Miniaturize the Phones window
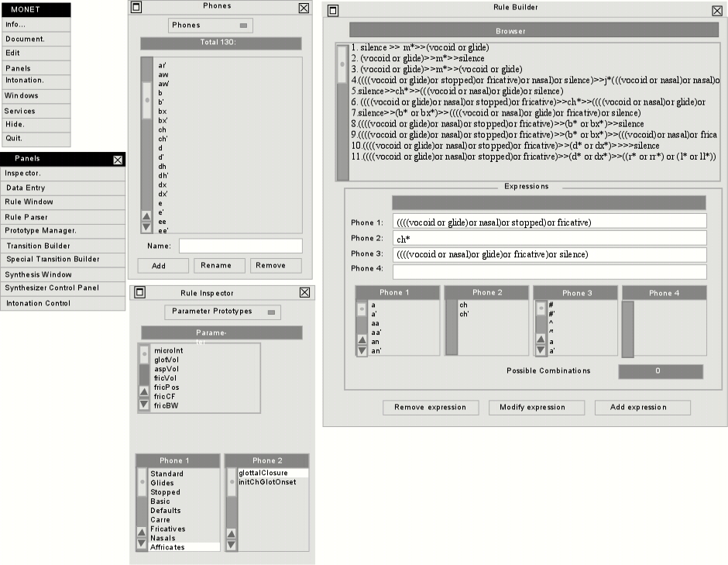Viewport: 728px width, 565px height. tap(136, 8)
